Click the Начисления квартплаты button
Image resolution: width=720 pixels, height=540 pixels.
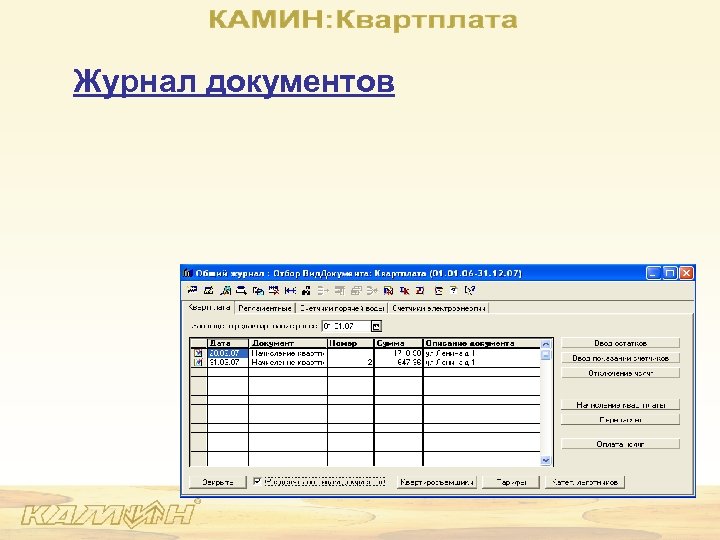620,405
